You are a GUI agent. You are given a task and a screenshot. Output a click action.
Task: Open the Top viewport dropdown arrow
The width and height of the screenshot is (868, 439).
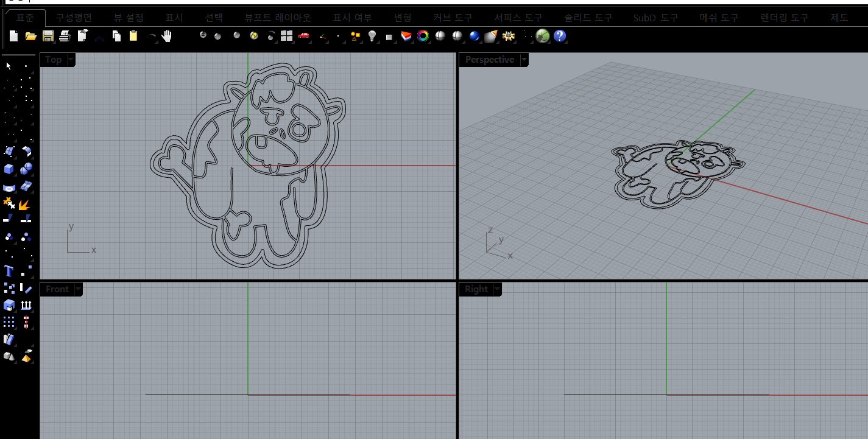71,60
